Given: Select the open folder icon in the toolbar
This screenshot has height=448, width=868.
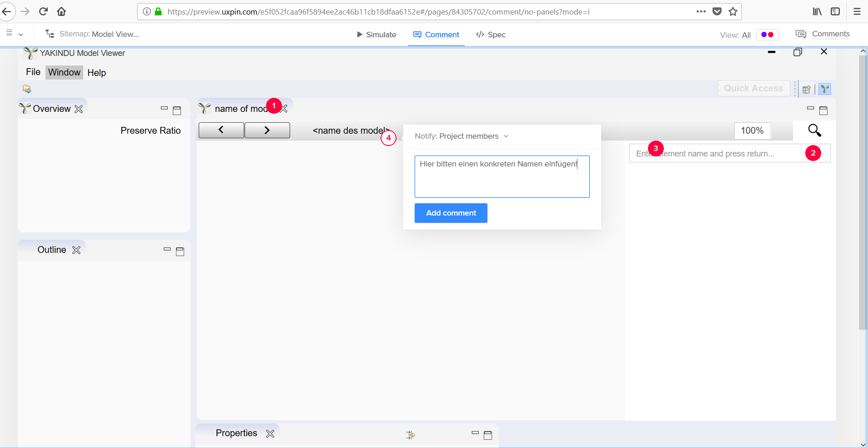Looking at the screenshot, I should (27, 89).
